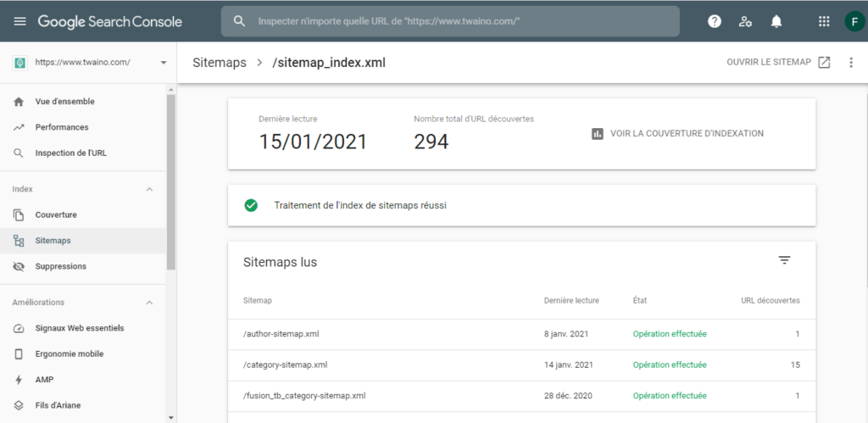Open Suppressions in the sidebar
The width and height of the screenshot is (868, 423).
click(x=60, y=266)
